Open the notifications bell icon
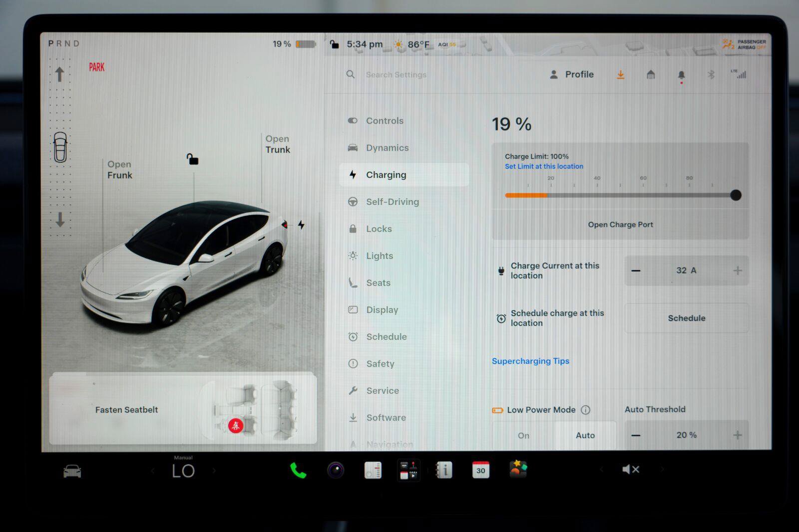Viewport: 799px width, 532px height. point(681,75)
